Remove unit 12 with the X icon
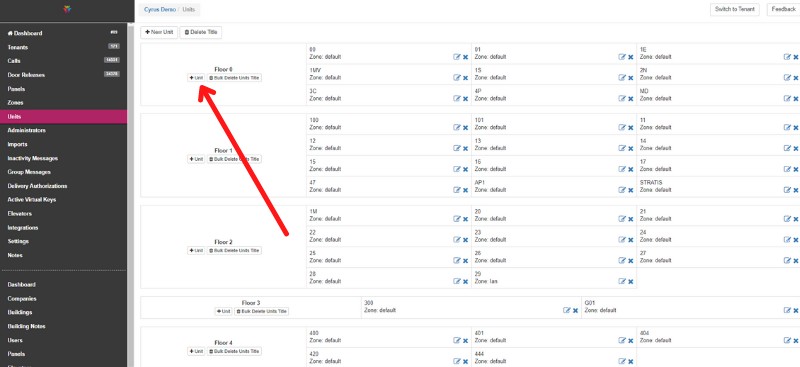 [x=465, y=149]
